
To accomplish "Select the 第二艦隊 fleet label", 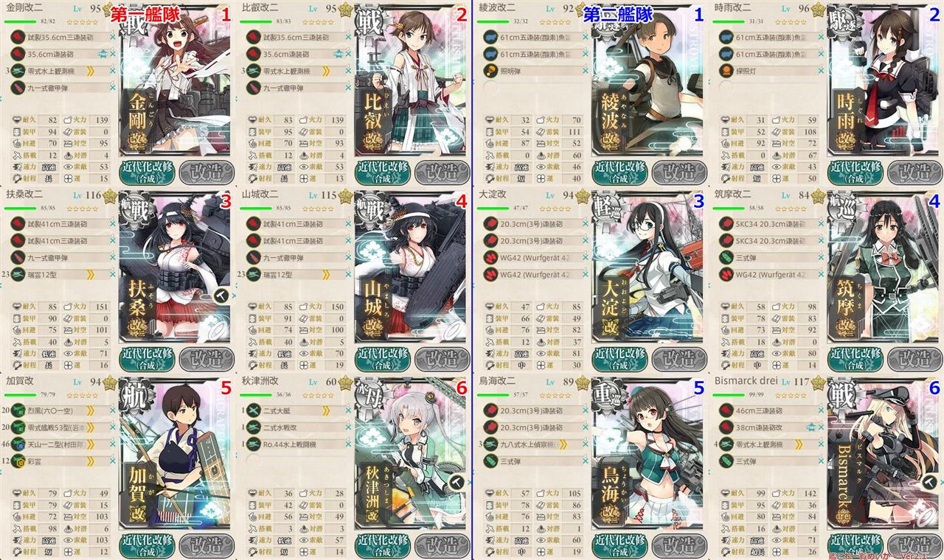I will pyautogui.click(x=617, y=13).
